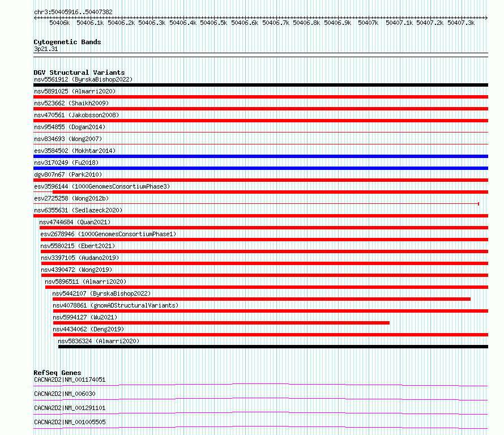The width and height of the screenshot is (504, 435).
Task: Click the nsv954855 (Dogan2014) label
Action: (x=70, y=127)
